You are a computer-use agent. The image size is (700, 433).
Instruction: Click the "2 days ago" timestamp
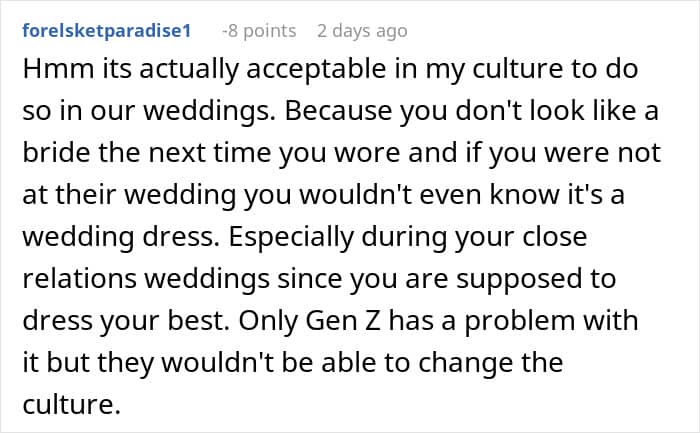click(362, 31)
